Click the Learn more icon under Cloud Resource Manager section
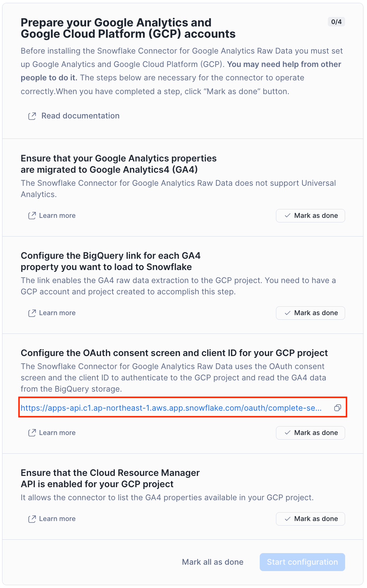This screenshot has height=588, width=367. click(32, 519)
